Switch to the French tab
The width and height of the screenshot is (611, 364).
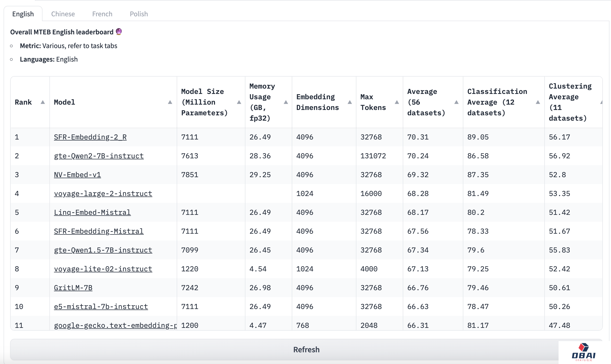point(102,14)
